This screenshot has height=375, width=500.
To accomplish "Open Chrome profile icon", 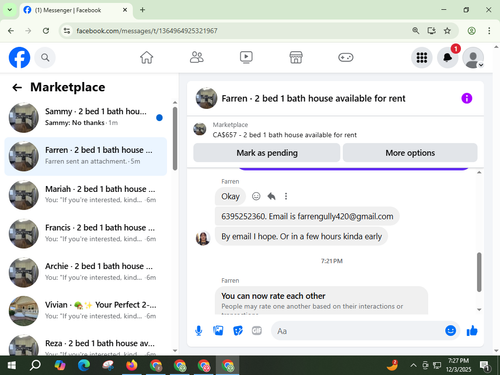I will point(471,31).
